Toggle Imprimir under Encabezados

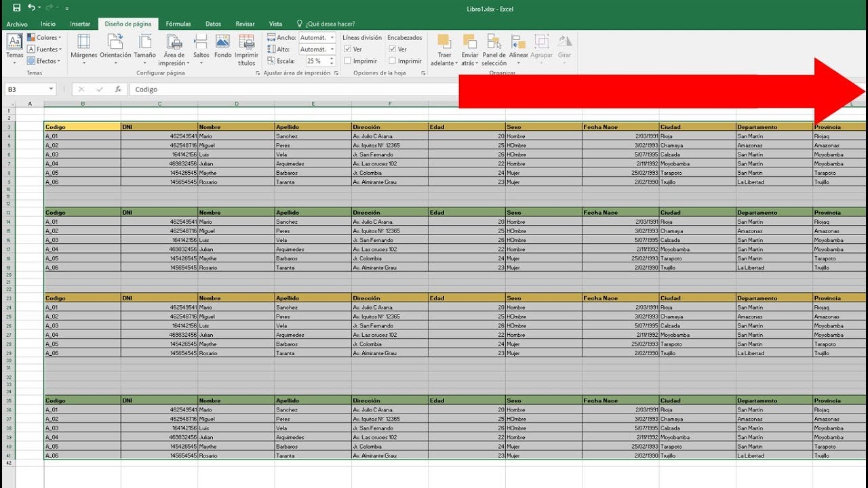coord(405,61)
